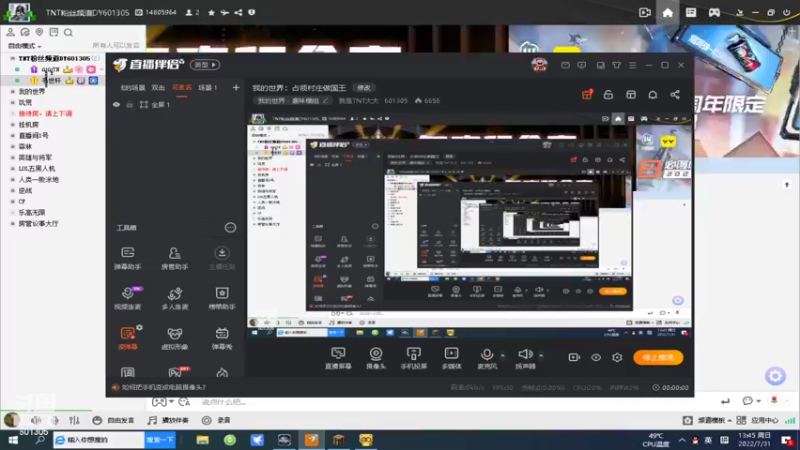This screenshot has height=450, width=800.
Task: Click Windows Start button
Action: (x=13, y=440)
